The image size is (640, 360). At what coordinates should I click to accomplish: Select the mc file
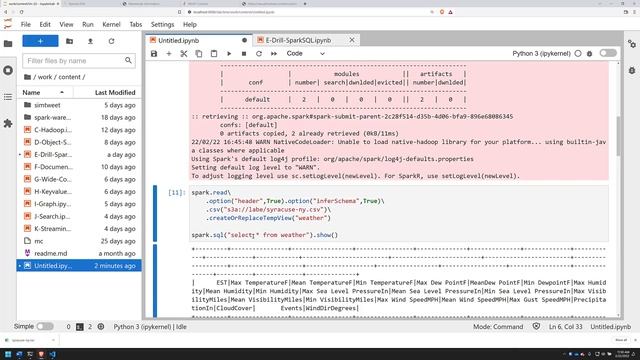[x=79, y=241]
